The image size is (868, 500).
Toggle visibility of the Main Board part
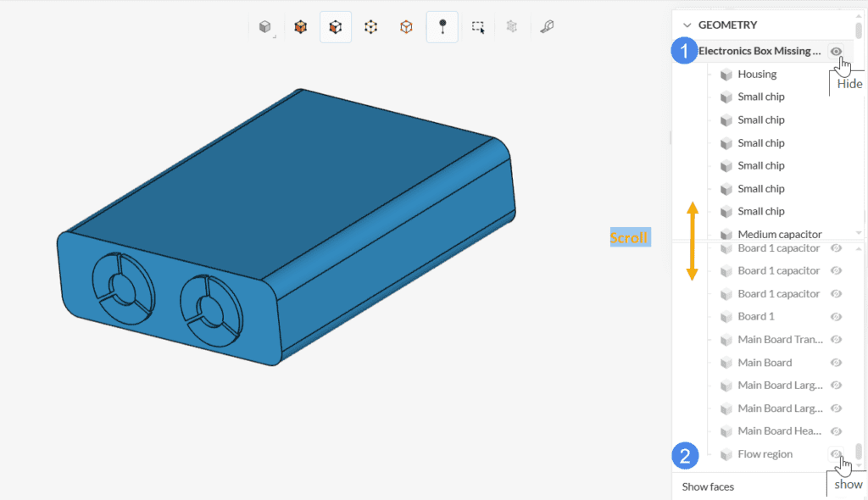click(x=836, y=363)
